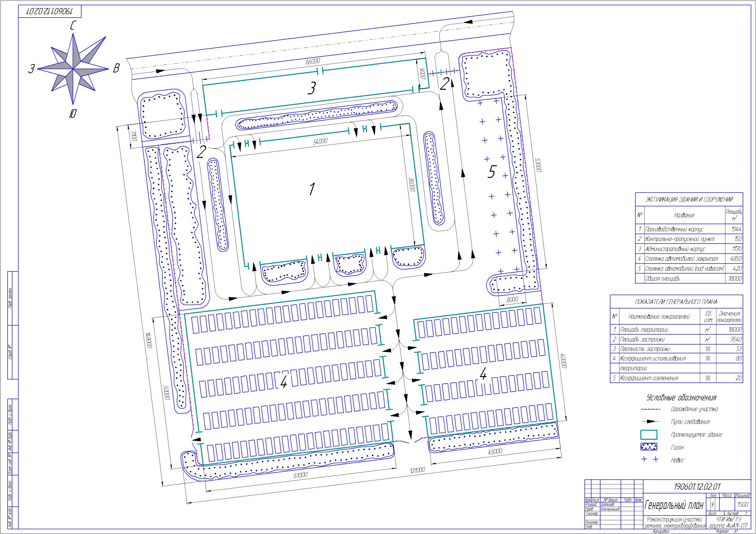The image size is (756, 534).
Task: Click the fence line symbol beside "Ограждение участка"
Action: pyautogui.click(x=651, y=409)
